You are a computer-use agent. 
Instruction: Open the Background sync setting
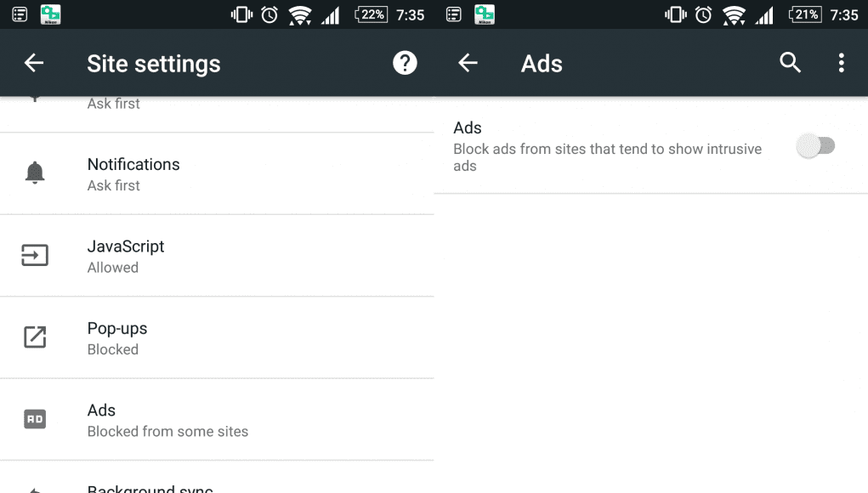[217, 478]
